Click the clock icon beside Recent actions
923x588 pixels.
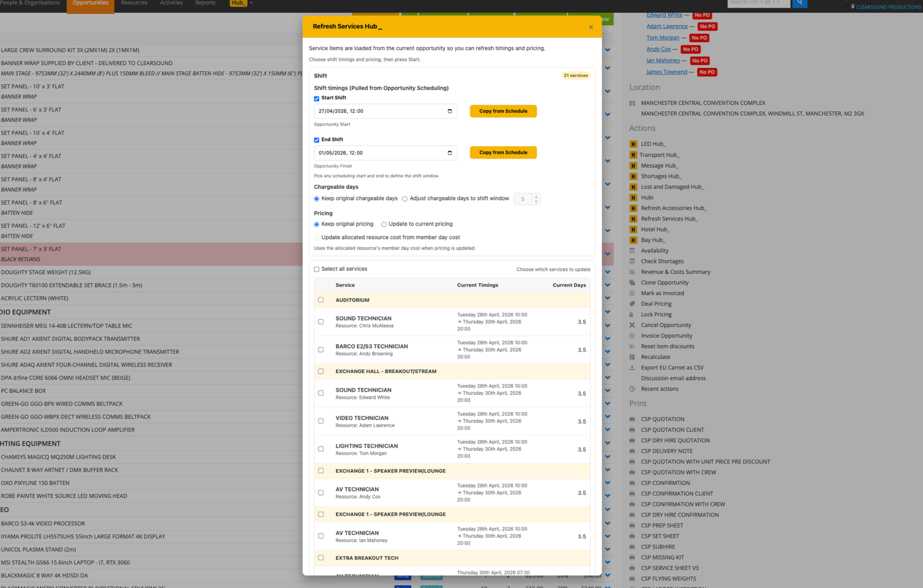632,389
